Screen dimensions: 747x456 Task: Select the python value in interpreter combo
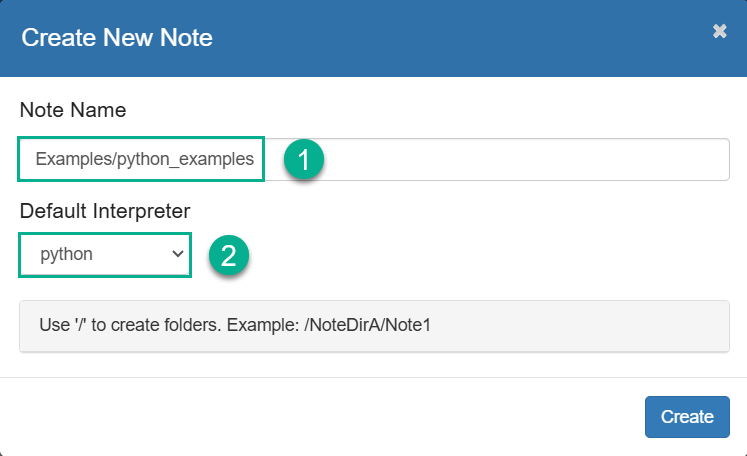pos(66,254)
